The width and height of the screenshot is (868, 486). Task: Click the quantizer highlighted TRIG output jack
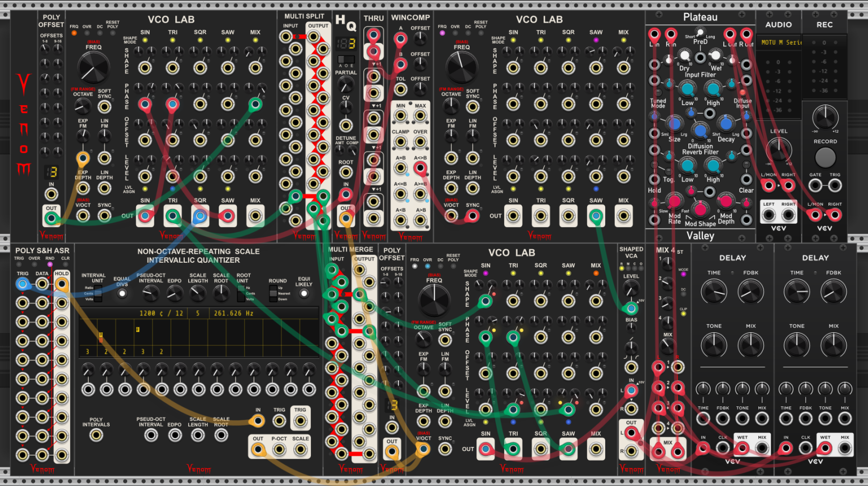300,420
